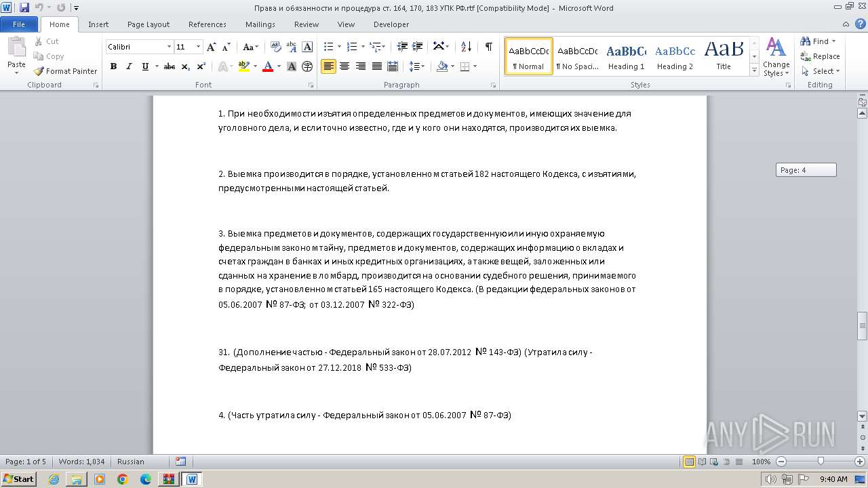Image resolution: width=868 pixels, height=488 pixels.
Task: Open the File tab
Action: tap(19, 24)
